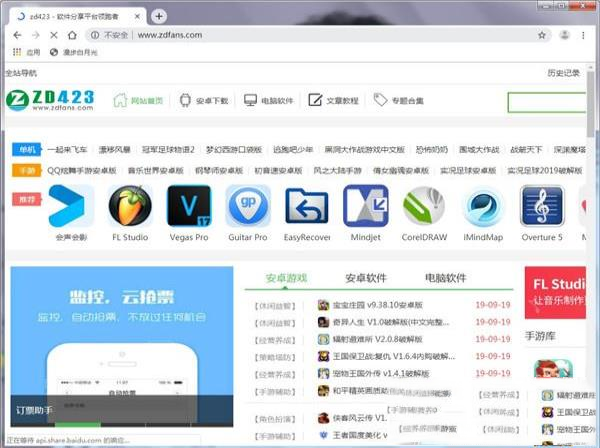The width and height of the screenshot is (600, 448).
Task: Switch to the 安卓游戏 tab
Action: [287, 278]
